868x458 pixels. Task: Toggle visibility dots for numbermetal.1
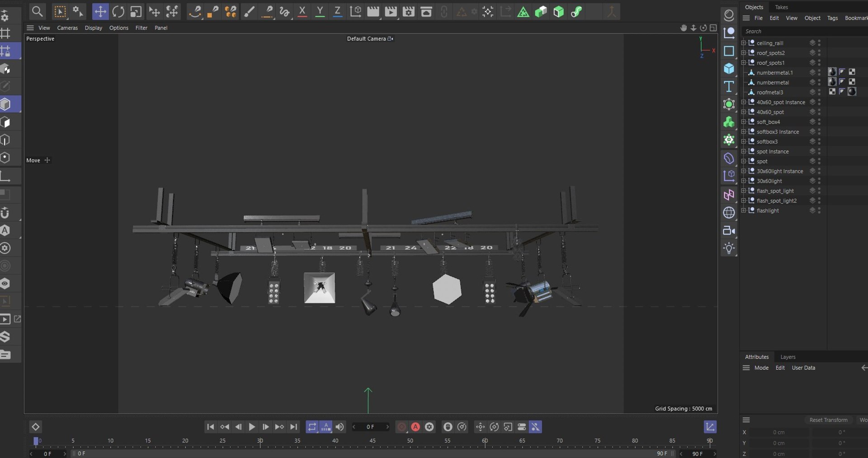pyautogui.click(x=819, y=72)
